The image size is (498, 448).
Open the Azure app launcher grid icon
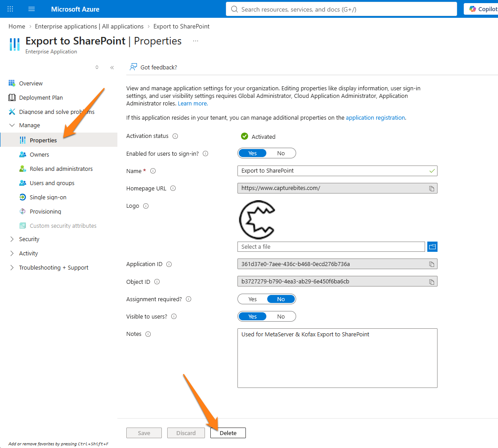[x=10, y=9]
